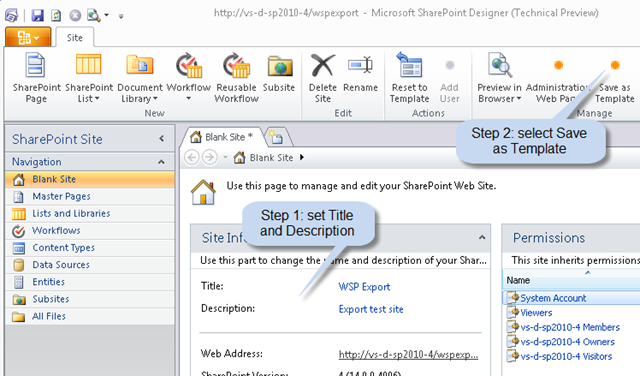Select the Site ribbon tab
The image size is (640, 376).
(75, 38)
